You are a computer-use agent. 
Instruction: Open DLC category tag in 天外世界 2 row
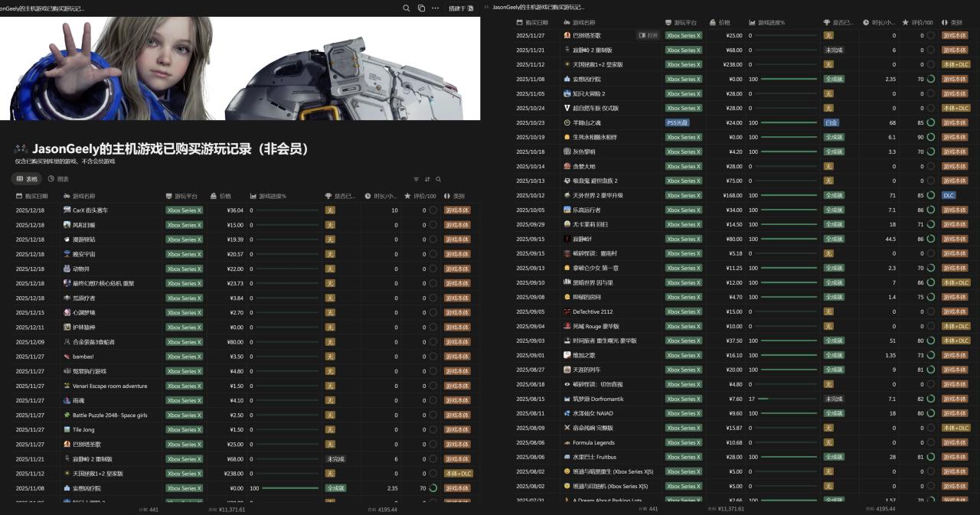coord(949,195)
